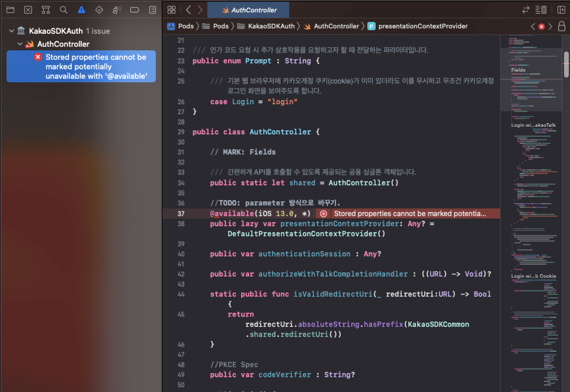Jump to the previous issue arrow

(533, 27)
